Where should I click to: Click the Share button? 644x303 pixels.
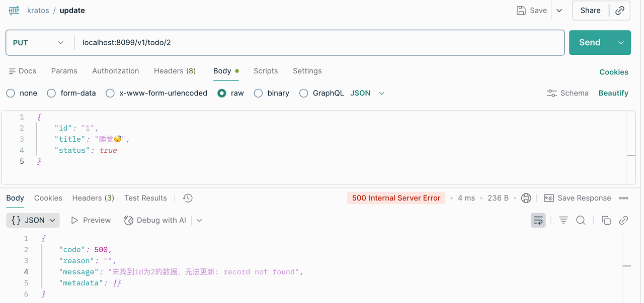[x=591, y=10]
